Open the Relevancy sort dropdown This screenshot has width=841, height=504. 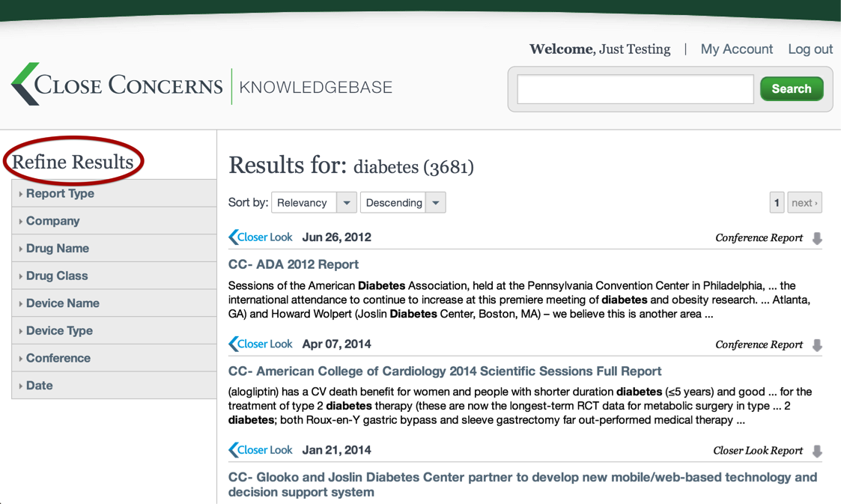click(x=314, y=203)
